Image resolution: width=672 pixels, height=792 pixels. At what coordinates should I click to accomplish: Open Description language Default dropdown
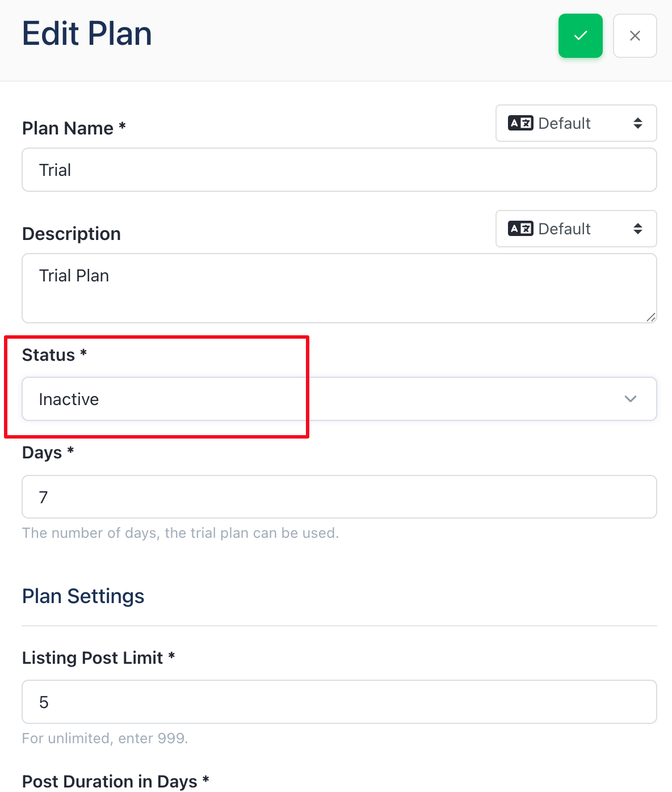(576, 229)
